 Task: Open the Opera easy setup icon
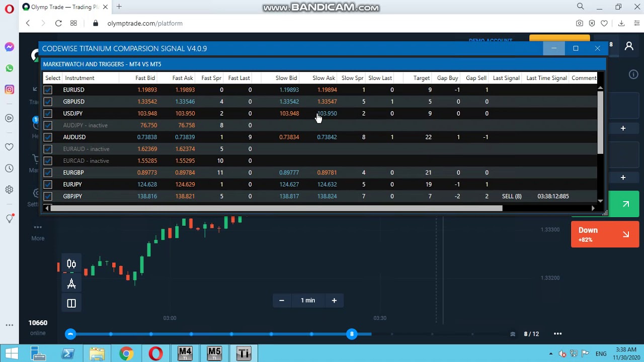(x=636, y=23)
